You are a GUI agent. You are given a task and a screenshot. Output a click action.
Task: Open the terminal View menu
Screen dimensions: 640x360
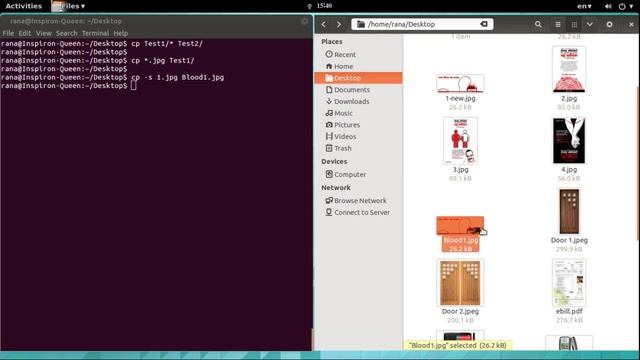43,33
